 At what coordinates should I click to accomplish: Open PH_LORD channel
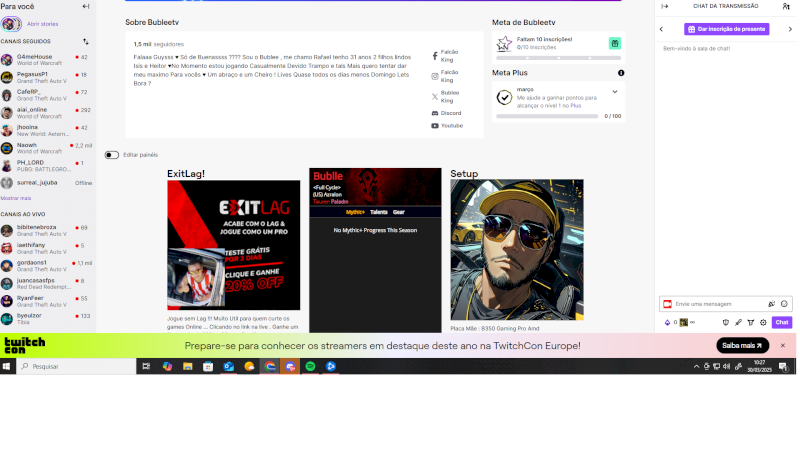coord(47,165)
